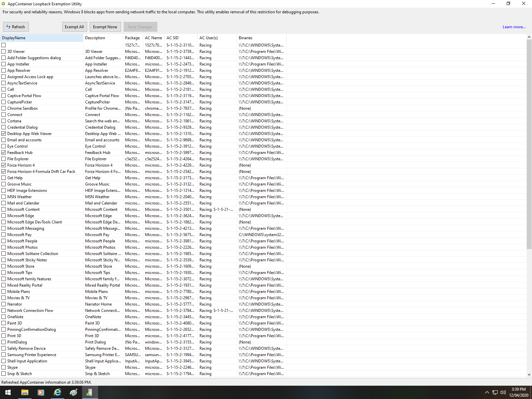This screenshot has width=532, height=399.
Task: Check the Movies & TV checkbox
Action: tap(4, 298)
